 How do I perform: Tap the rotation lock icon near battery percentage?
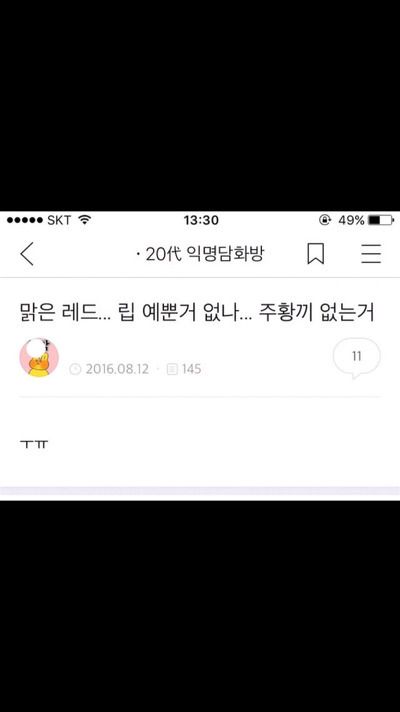pos(325,220)
